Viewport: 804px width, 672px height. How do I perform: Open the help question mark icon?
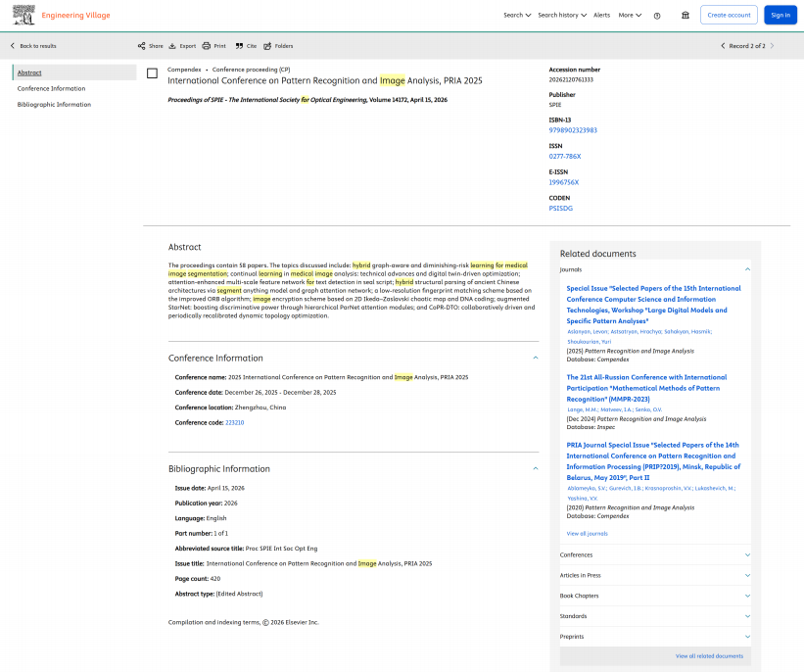pyautogui.click(x=657, y=16)
